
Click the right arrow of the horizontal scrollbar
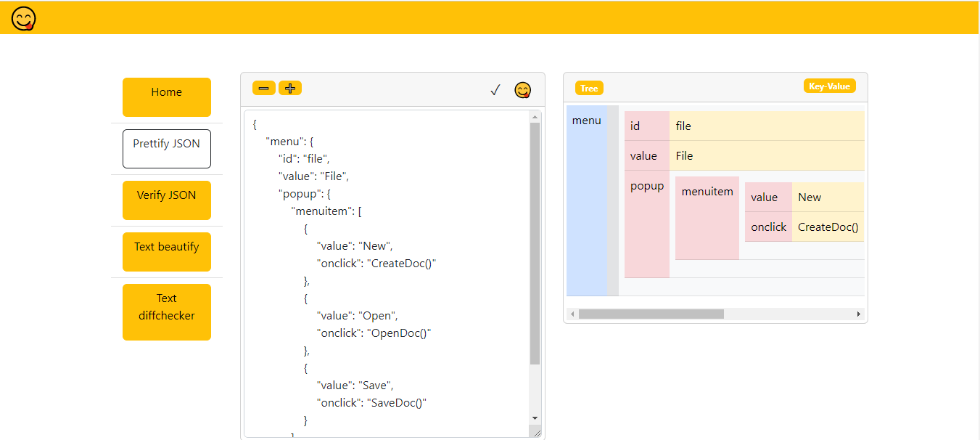pos(859,314)
